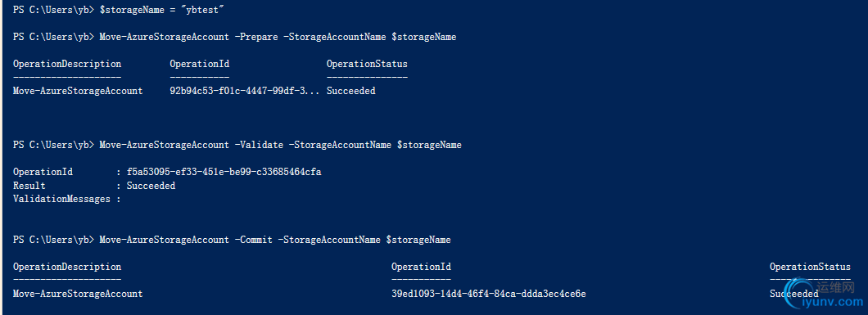Click the last OperationStatus header at the right
Viewport: 868px width, 315px height.
[x=810, y=267]
